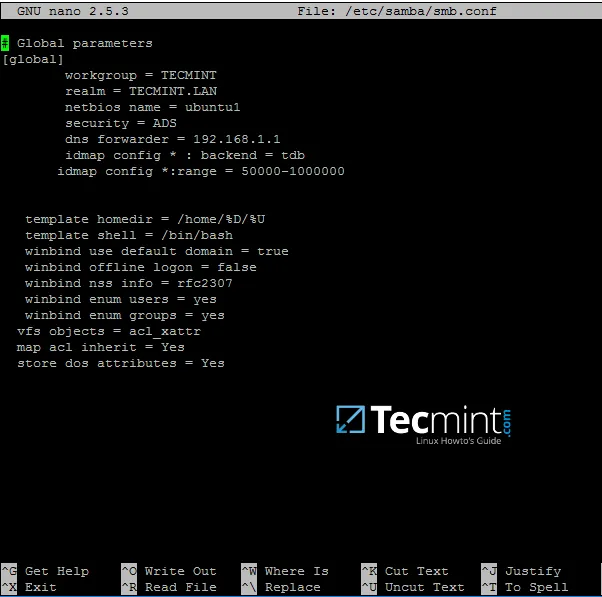Click 'store dos attributes = Yes' line

(121, 364)
